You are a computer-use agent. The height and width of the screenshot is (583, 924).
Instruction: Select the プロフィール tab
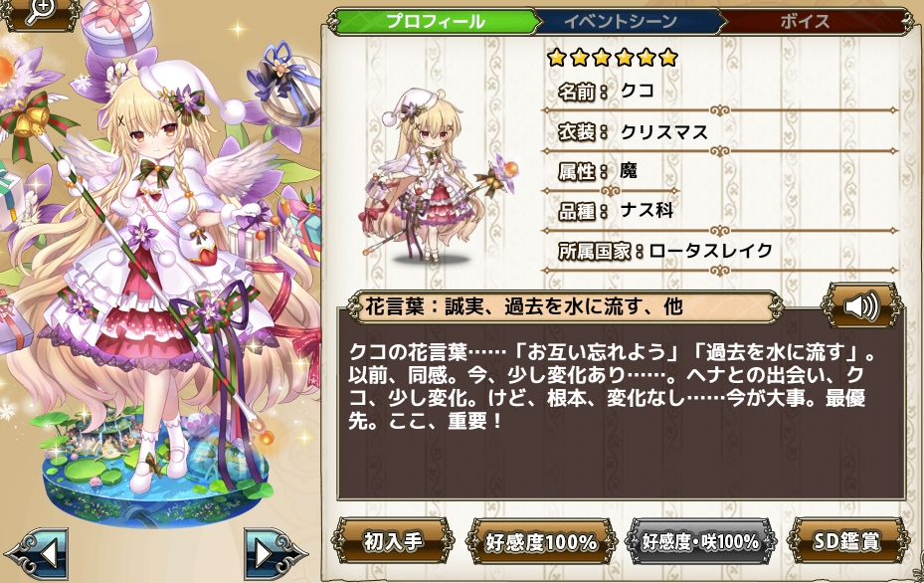[x=435, y=22]
